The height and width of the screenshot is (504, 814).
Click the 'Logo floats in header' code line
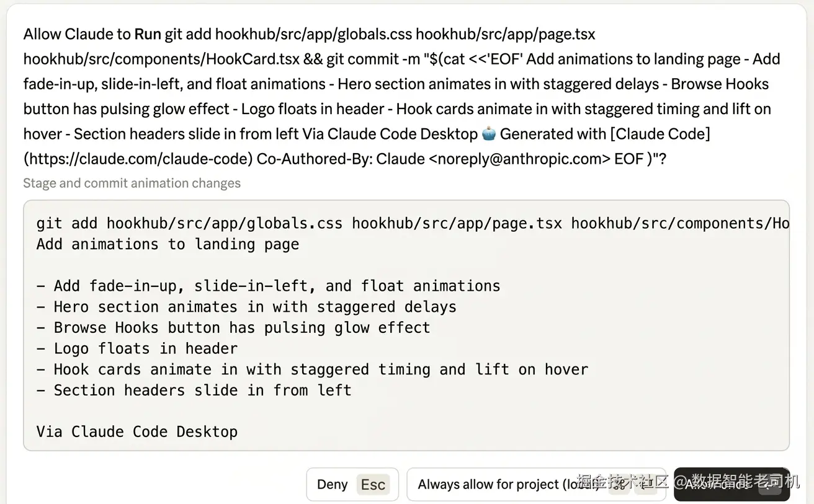click(x=137, y=348)
